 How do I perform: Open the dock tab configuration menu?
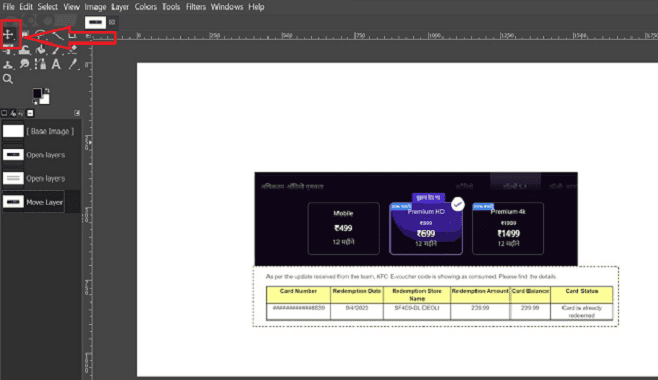click(x=77, y=113)
